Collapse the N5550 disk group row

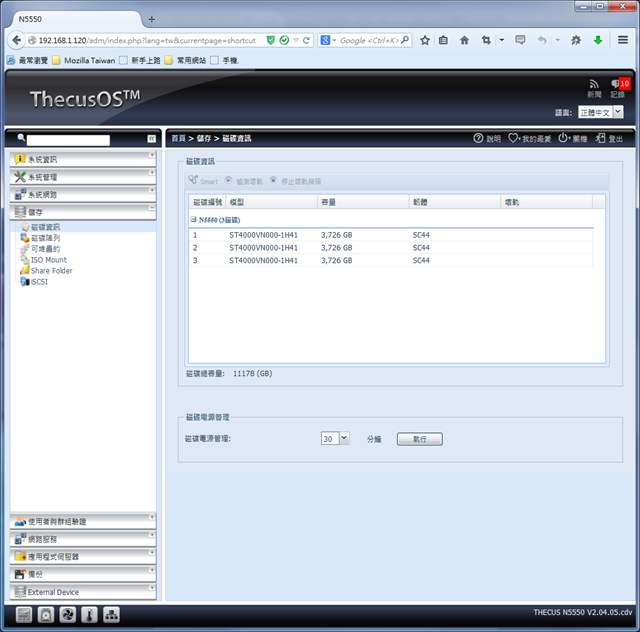(x=193, y=220)
